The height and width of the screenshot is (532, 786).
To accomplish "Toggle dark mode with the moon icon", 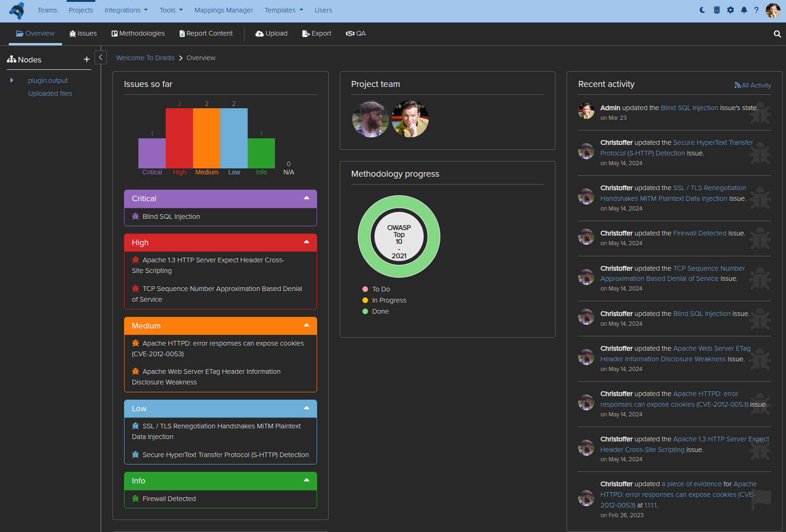I will pyautogui.click(x=702, y=10).
